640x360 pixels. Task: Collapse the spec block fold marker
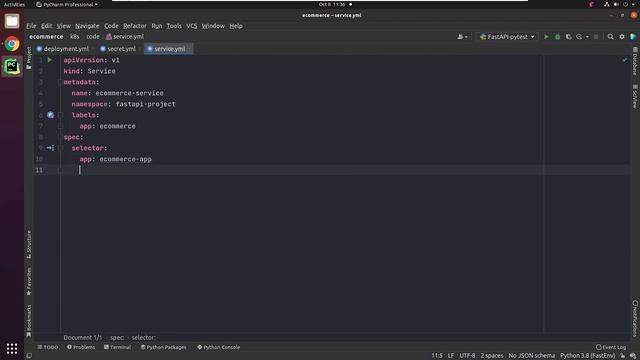pos(60,137)
